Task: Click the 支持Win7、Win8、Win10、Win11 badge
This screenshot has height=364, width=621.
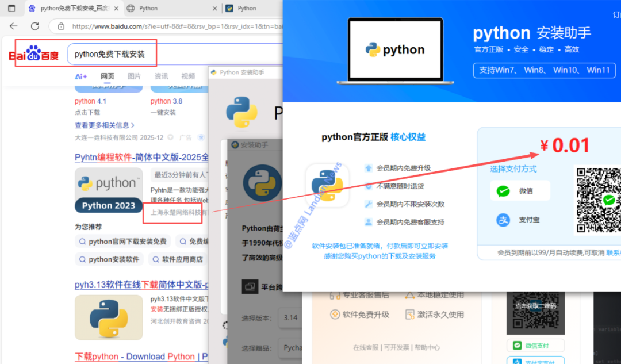Action: pos(544,70)
